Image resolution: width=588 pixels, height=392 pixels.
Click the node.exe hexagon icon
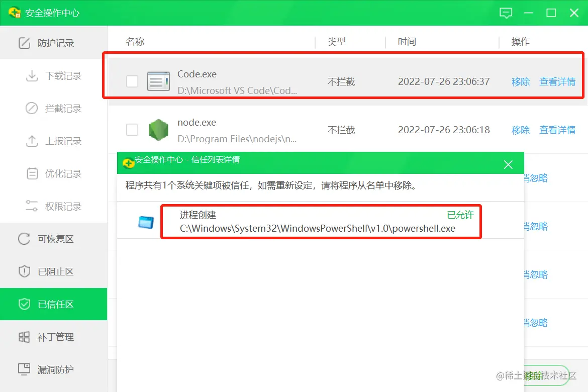pyautogui.click(x=159, y=130)
